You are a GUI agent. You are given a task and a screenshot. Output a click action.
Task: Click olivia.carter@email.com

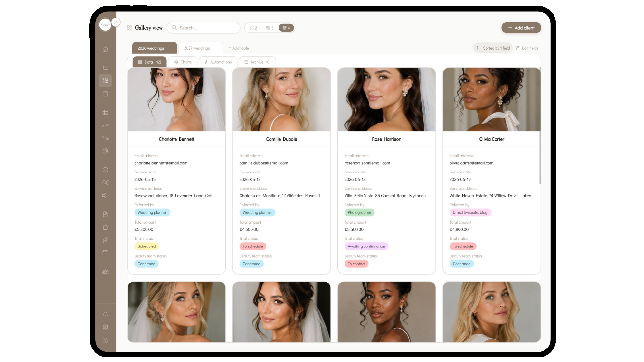(x=471, y=163)
